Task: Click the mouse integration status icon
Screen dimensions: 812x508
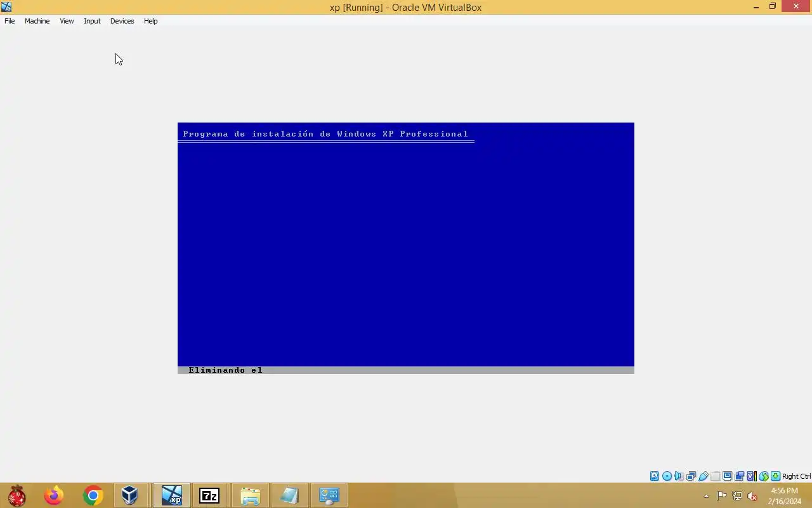Action: [x=764, y=476]
